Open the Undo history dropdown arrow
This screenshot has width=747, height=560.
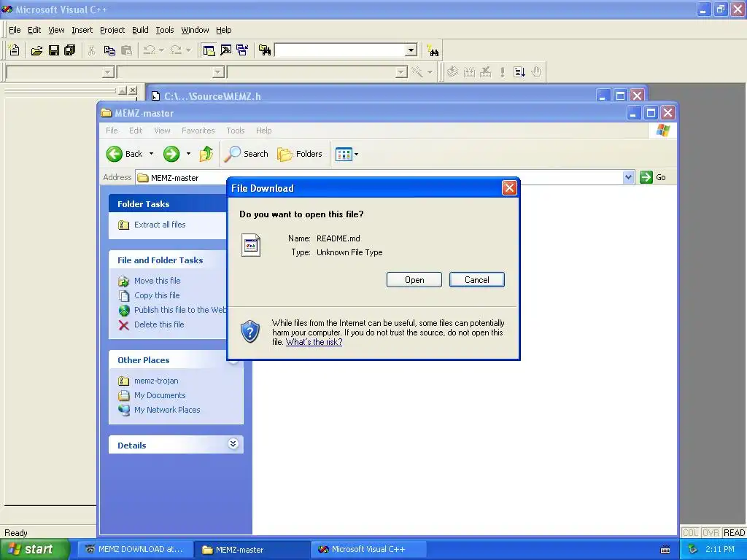click(x=161, y=50)
